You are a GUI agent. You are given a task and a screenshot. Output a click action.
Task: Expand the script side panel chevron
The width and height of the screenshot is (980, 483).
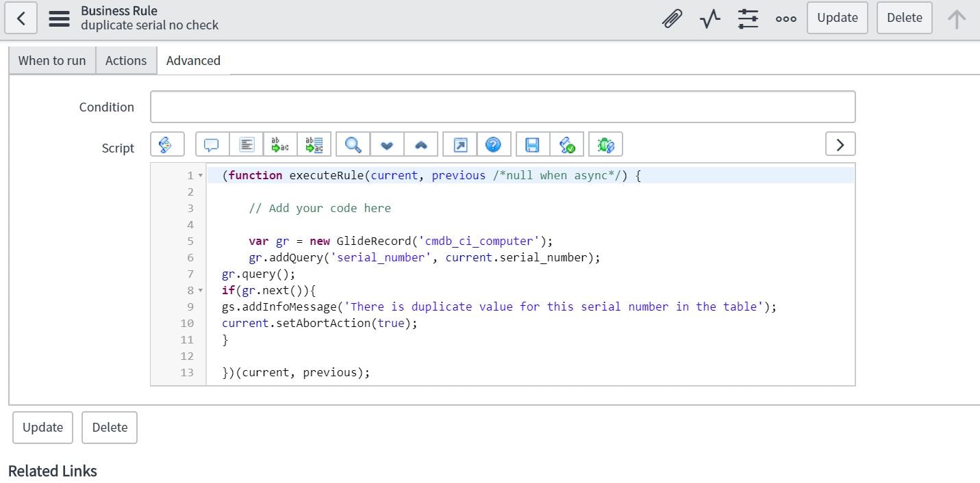pos(840,144)
